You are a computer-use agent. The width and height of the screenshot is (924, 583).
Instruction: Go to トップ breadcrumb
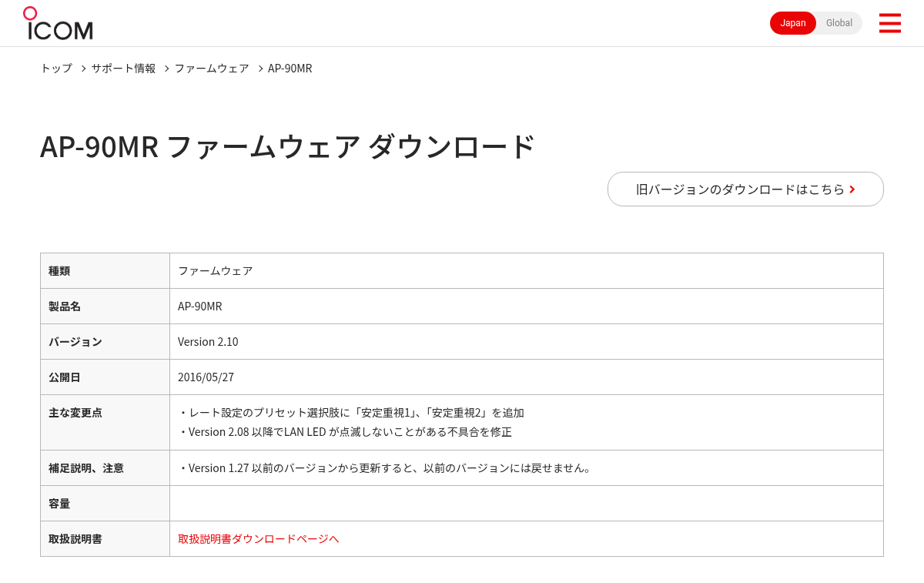click(x=56, y=68)
